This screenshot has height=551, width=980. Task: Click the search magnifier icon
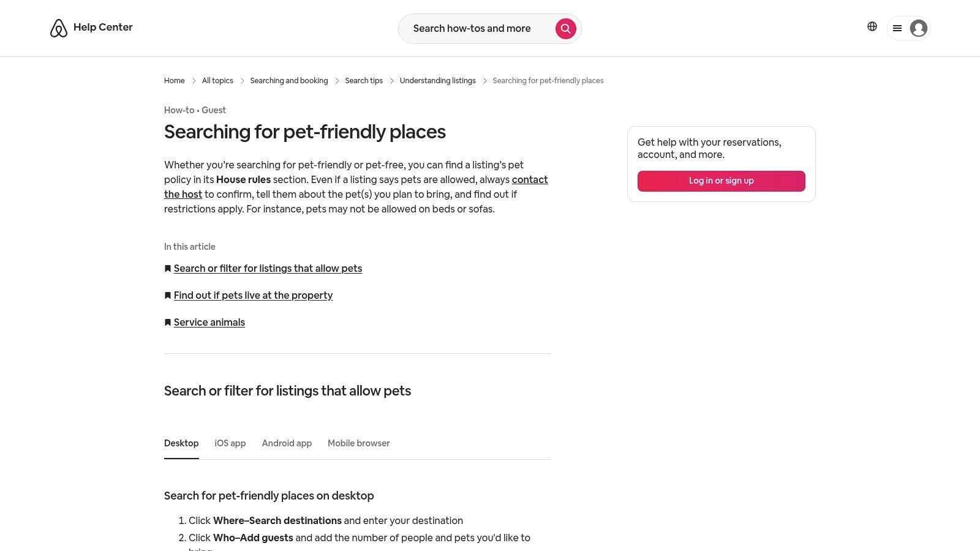(x=565, y=28)
